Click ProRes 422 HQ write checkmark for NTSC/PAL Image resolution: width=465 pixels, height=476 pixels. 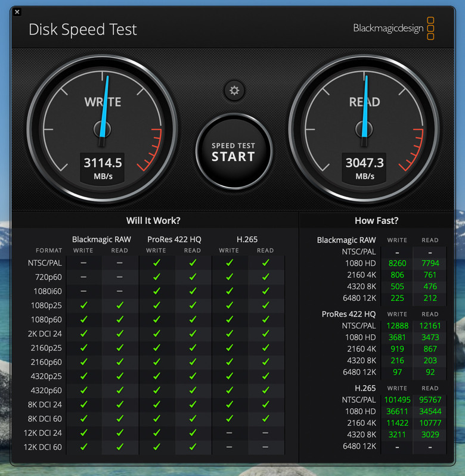tap(156, 263)
